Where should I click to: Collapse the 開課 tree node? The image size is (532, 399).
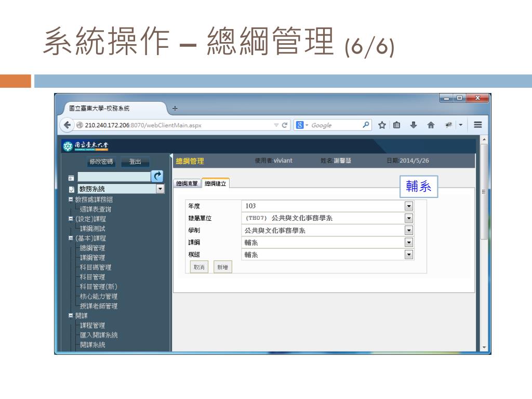[71, 315]
